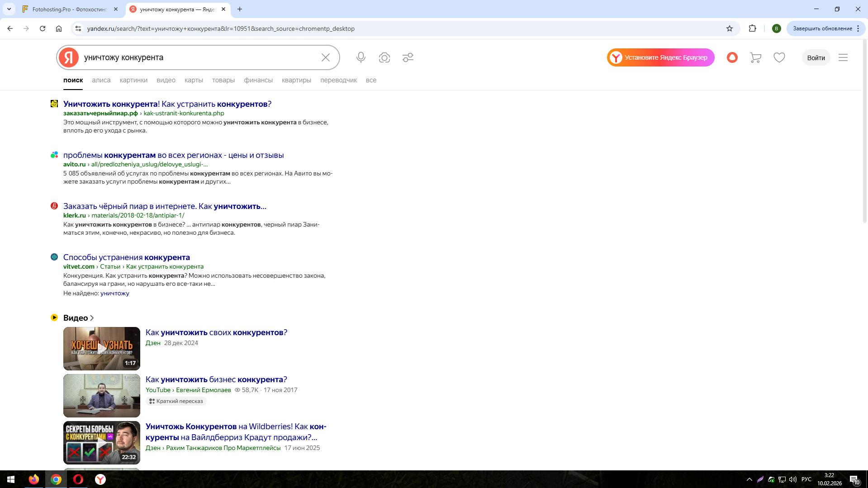This screenshot has height=488, width=868.
Task: Play the 1:17 Дзен video thumbnail
Action: (x=102, y=349)
